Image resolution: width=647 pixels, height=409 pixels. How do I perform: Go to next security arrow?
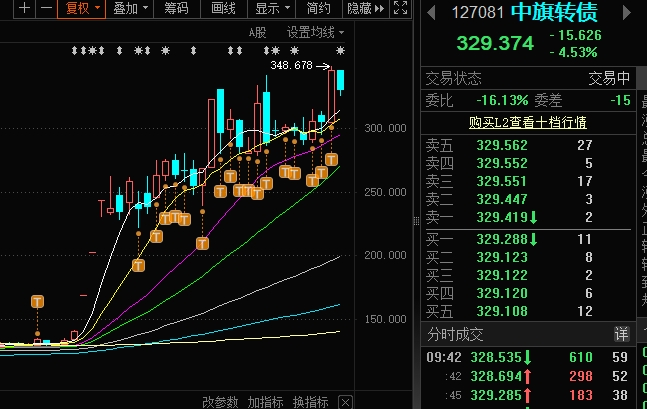pyautogui.click(x=626, y=13)
